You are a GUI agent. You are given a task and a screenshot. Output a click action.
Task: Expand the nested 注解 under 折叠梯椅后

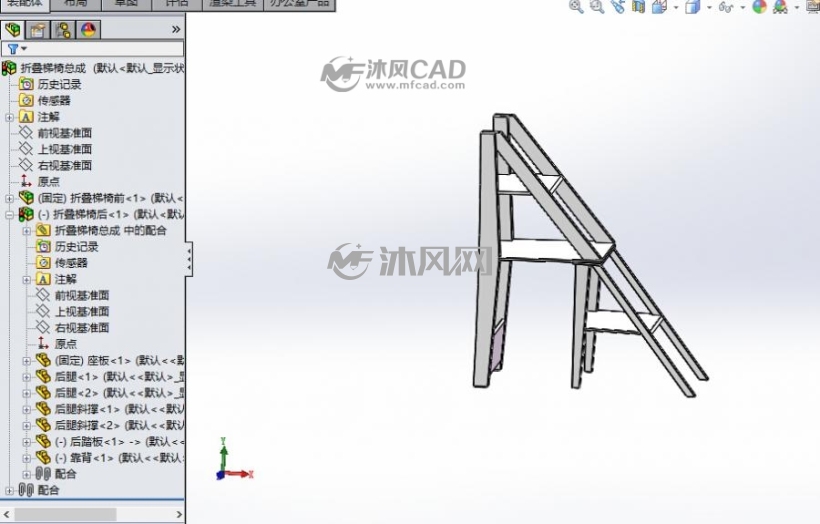pyautogui.click(x=27, y=280)
